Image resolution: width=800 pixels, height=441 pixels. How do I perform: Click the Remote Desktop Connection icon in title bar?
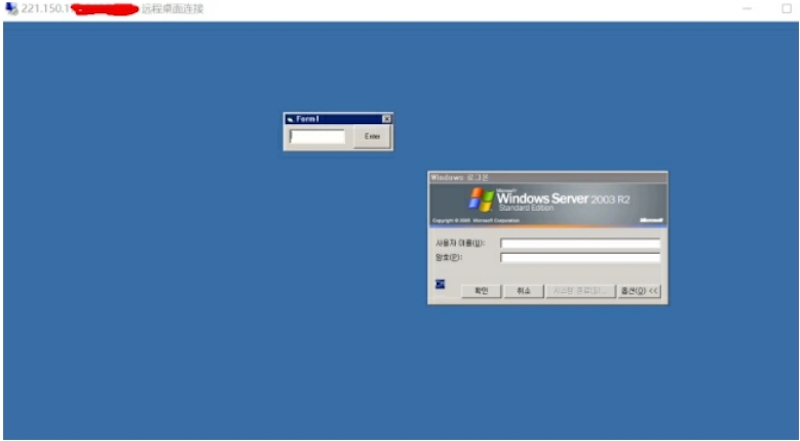(x=10, y=8)
